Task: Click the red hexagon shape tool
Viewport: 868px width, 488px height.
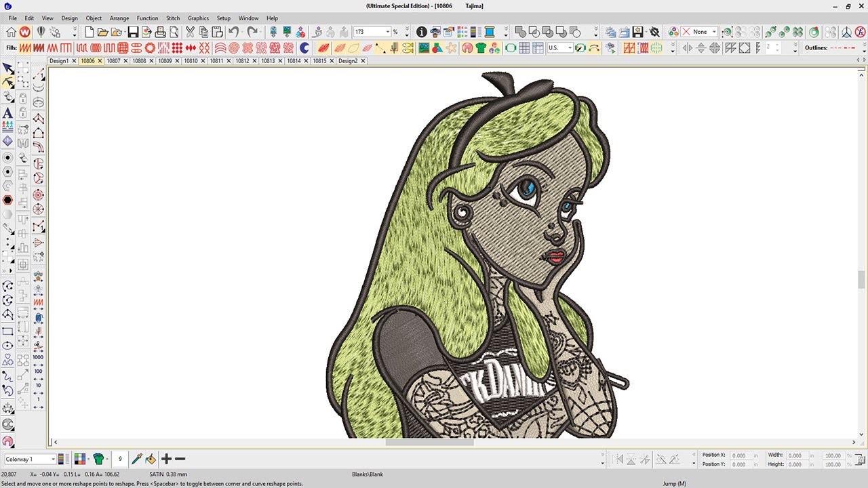Action: click(7, 200)
